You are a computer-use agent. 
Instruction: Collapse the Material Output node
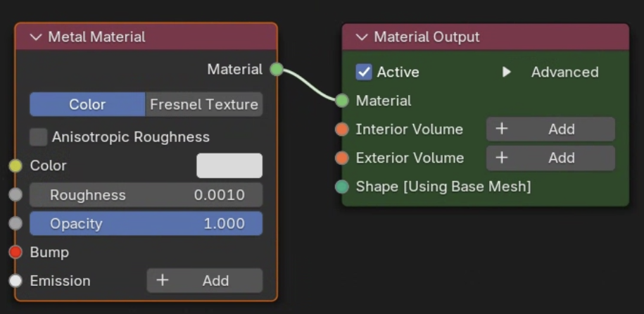pos(362,37)
